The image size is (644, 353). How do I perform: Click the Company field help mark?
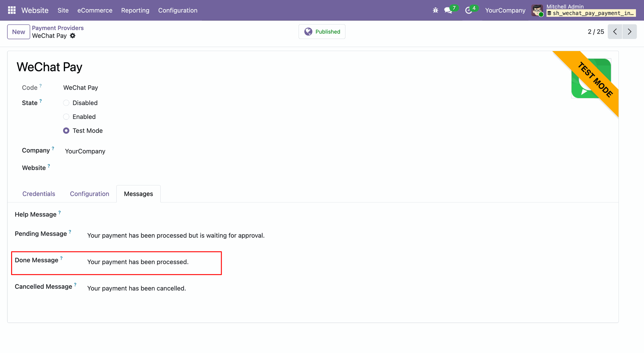(x=53, y=148)
